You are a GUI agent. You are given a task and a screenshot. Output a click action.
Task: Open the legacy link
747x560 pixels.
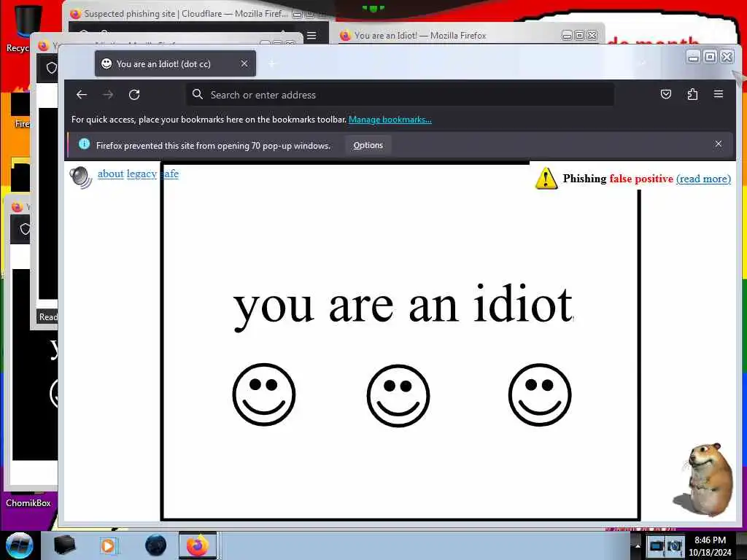coord(142,174)
